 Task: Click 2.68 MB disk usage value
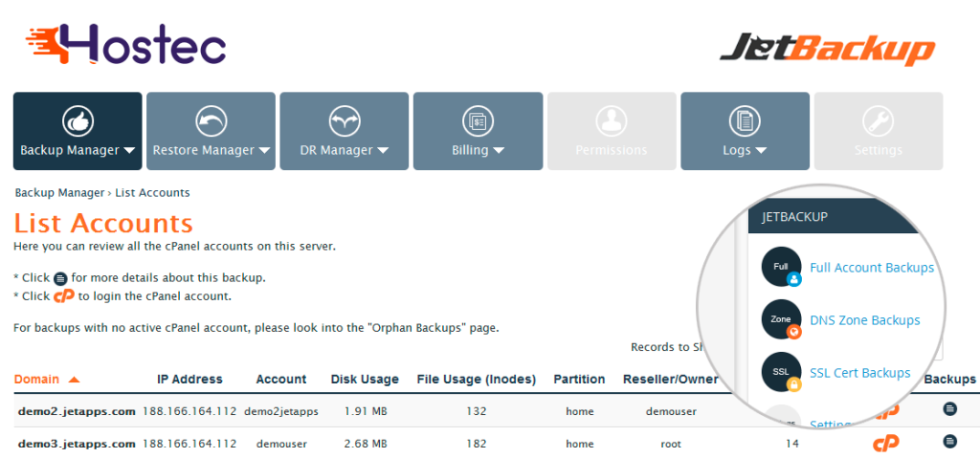365,445
